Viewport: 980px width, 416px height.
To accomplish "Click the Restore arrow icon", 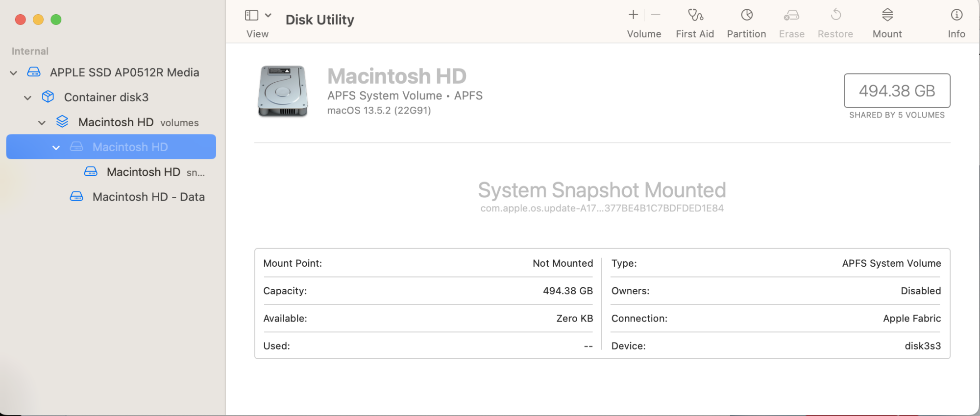I will click(x=836, y=15).
